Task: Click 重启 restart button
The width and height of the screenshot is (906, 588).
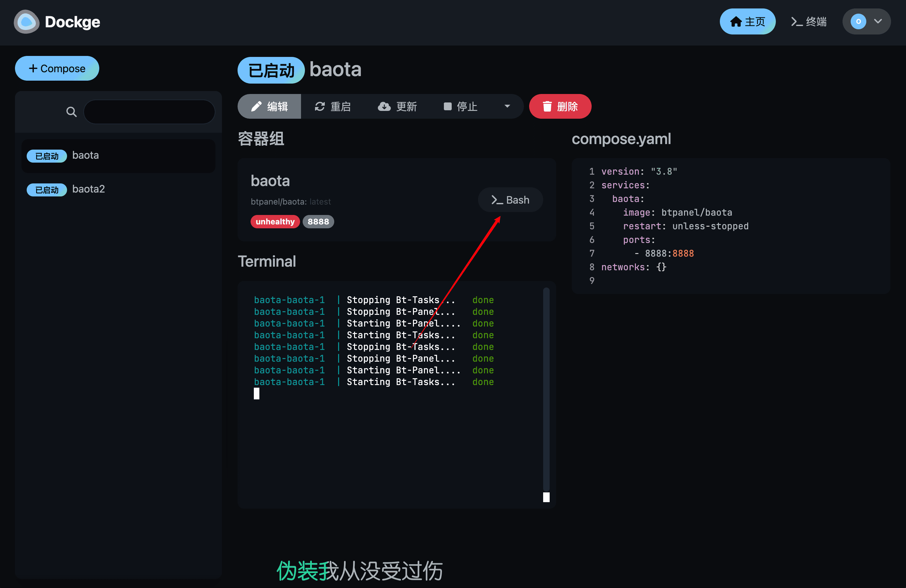Action: [x=332, y=106]
